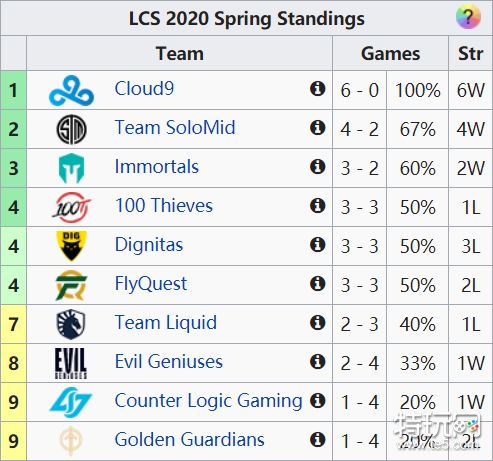
Task: Click the 100 Thieves logo
Action: [x=71, y=207]
